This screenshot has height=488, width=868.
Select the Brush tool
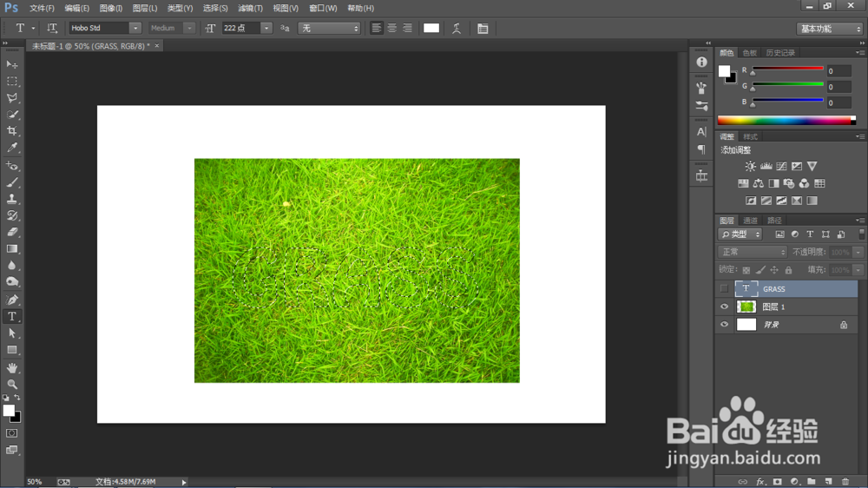pos(11,182)
